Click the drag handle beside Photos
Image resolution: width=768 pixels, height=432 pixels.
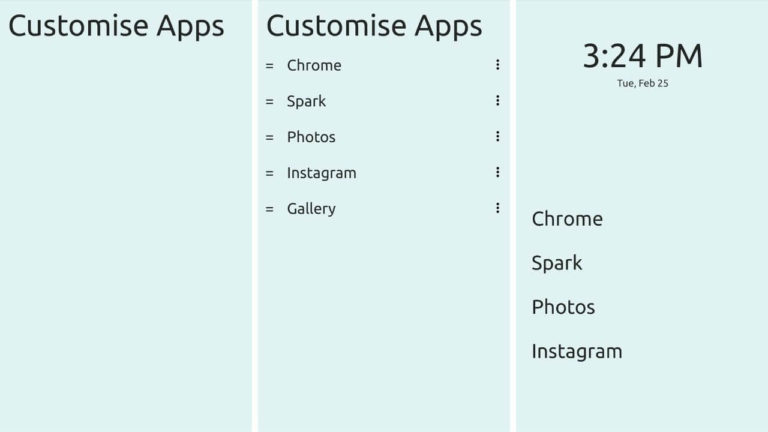[x=269, y=137]
